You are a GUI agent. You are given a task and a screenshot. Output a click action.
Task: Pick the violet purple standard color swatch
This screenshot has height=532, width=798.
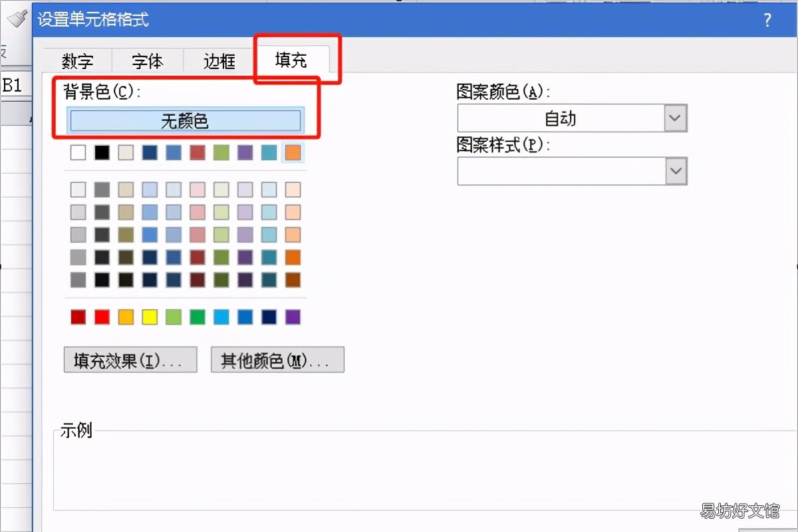(293, 317)
